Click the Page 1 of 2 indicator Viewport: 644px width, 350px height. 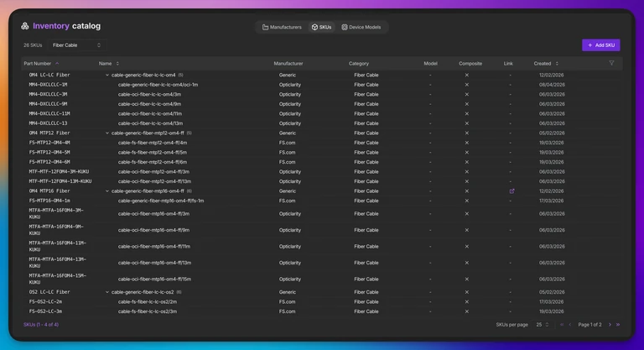click(589, 325)
